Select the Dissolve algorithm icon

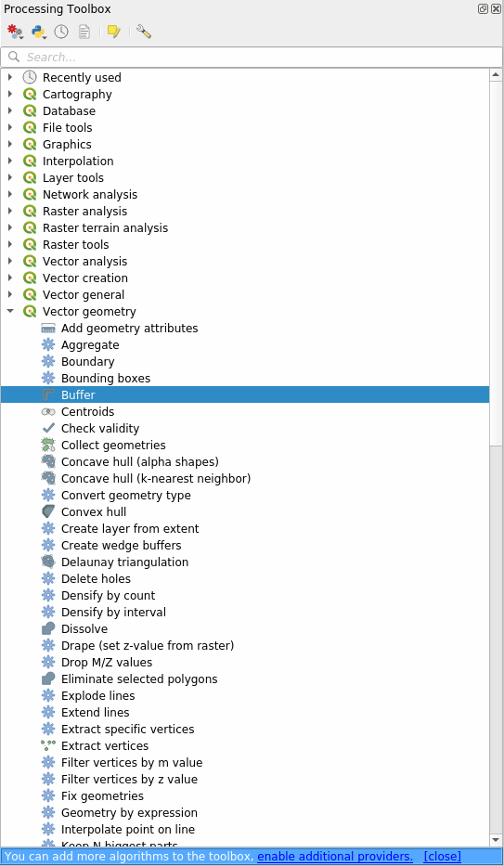48,629
